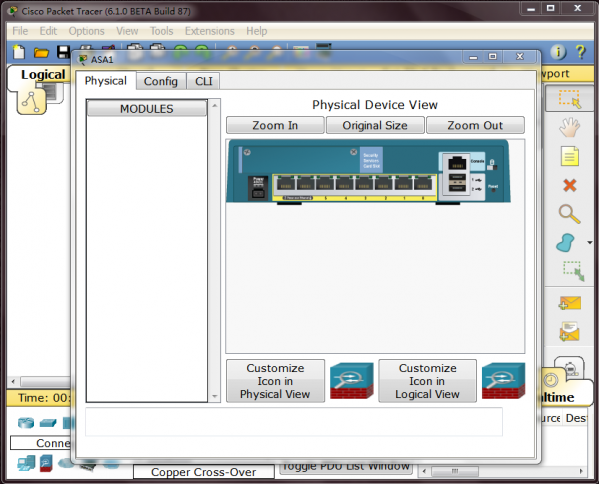Click the Add Complex PDU open envelope icon
Viewport: 599px width, 484px height.
pos(570,332)
